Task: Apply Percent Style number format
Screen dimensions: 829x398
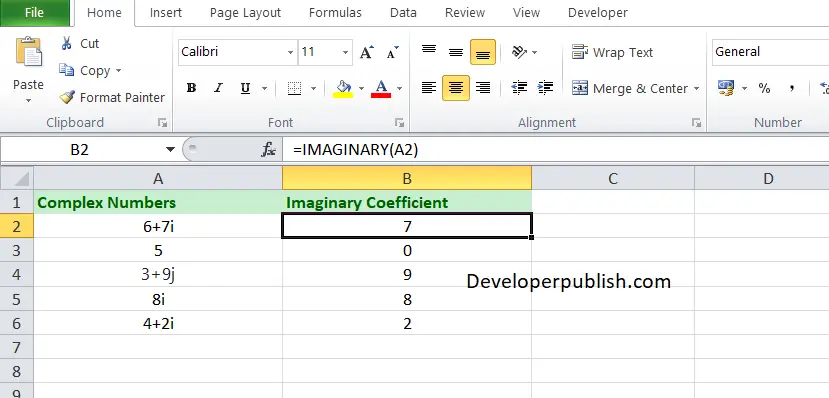Action: (764, 88)
